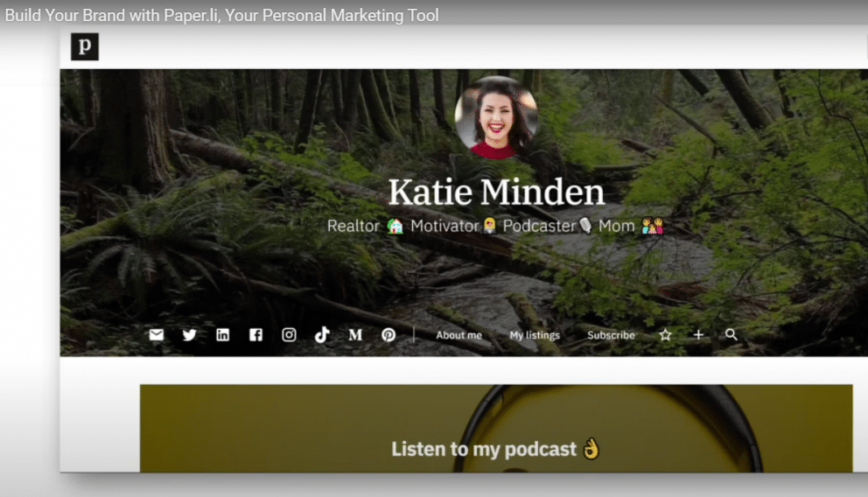Go to the About me page
Screen dimensions: 868x497
[458, 335]
